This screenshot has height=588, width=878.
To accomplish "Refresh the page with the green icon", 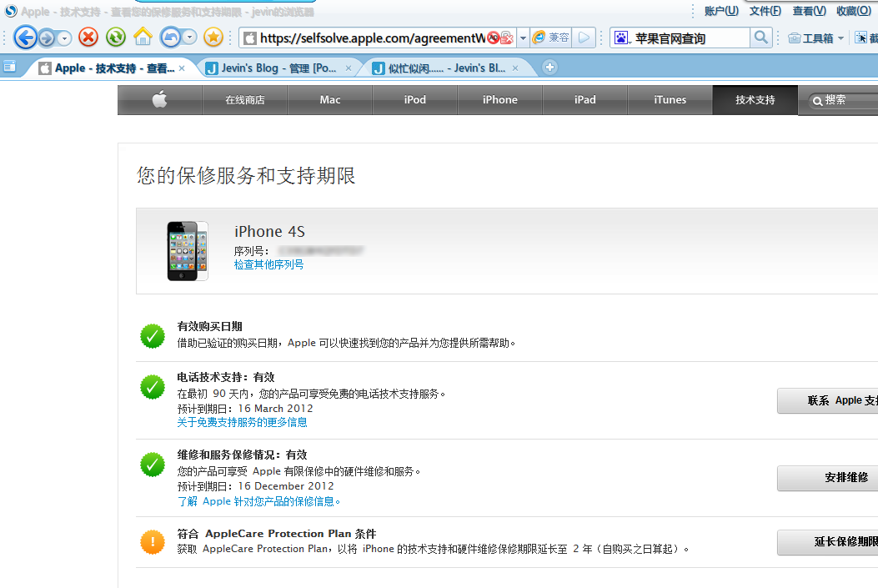I will (x=116, y=38).
